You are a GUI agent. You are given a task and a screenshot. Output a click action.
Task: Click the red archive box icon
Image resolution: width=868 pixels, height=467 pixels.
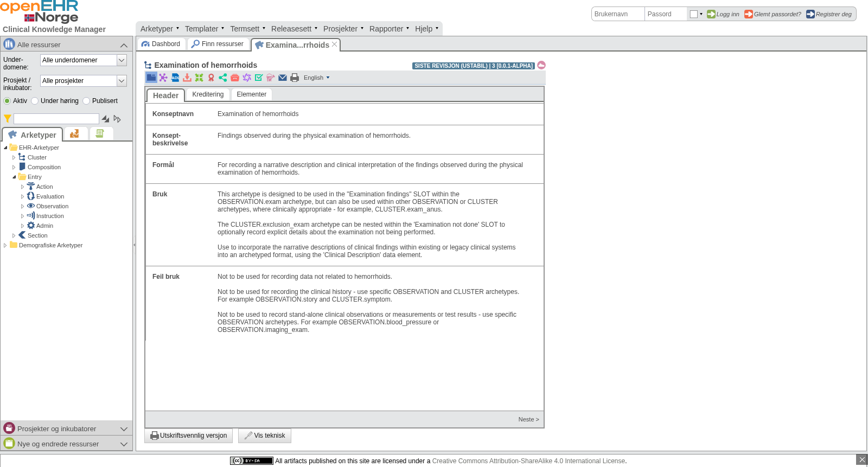(235, 78)
